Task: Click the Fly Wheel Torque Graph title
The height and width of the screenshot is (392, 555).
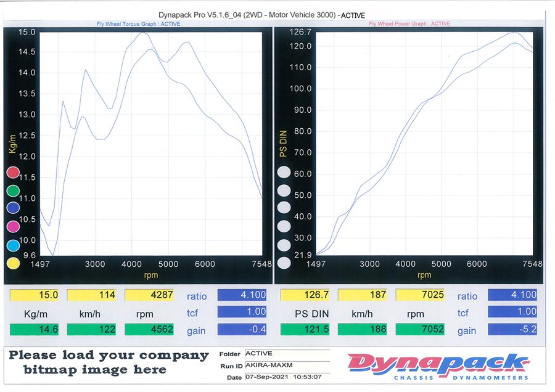Action: [138, 24]
